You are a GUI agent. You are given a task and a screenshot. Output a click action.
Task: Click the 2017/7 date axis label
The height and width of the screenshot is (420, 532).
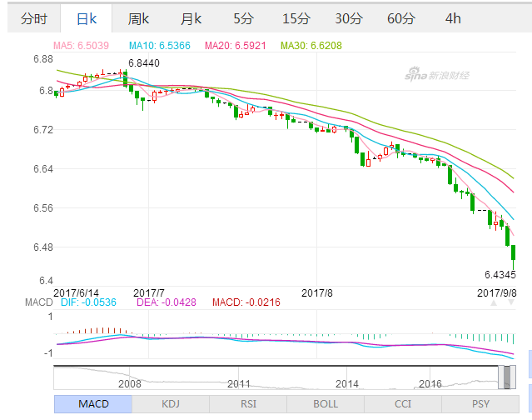click(148, 292)
